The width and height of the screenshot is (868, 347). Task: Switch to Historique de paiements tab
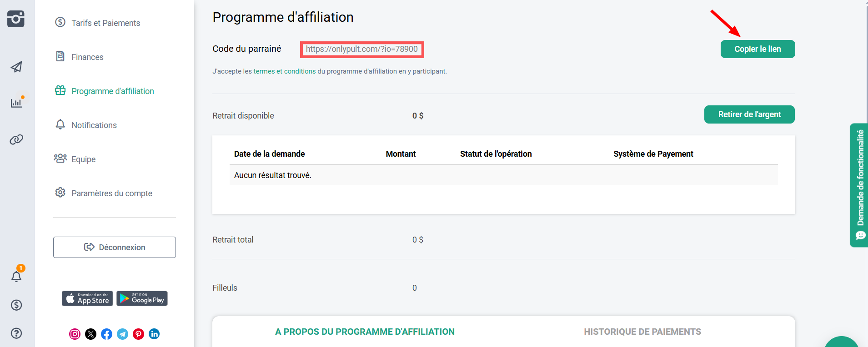(642, 332)
